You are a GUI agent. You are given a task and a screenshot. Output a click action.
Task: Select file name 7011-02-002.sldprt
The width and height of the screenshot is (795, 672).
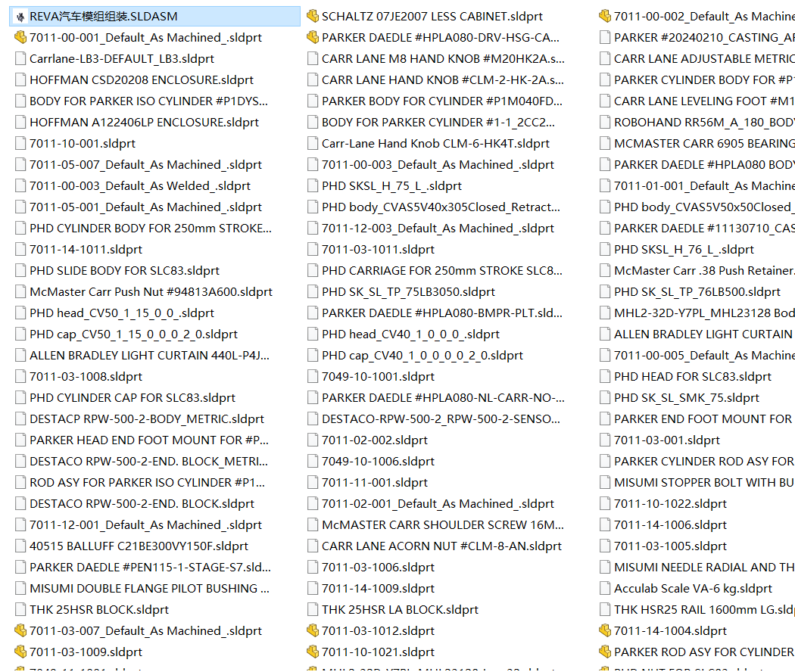click(374, 440)
